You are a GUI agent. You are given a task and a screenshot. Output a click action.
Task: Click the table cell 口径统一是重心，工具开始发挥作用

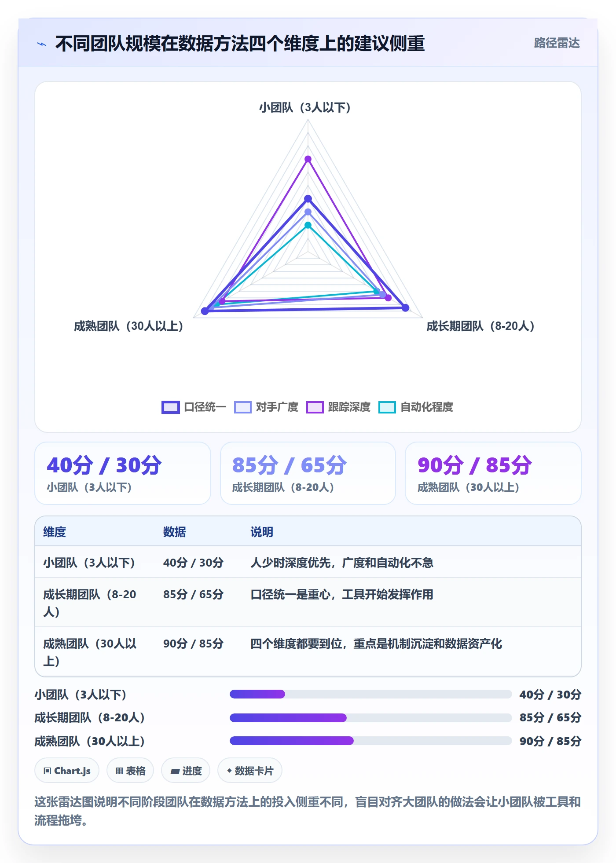coord(342,595)
